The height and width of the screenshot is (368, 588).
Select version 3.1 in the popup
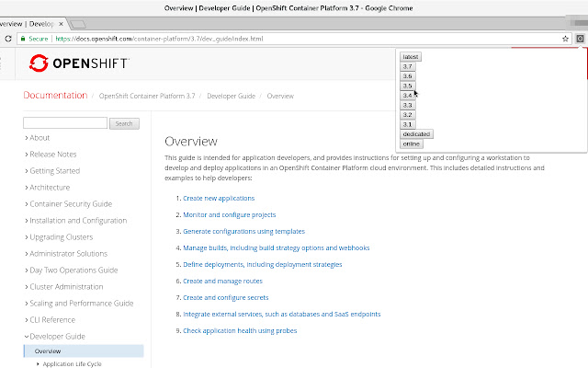408,124
